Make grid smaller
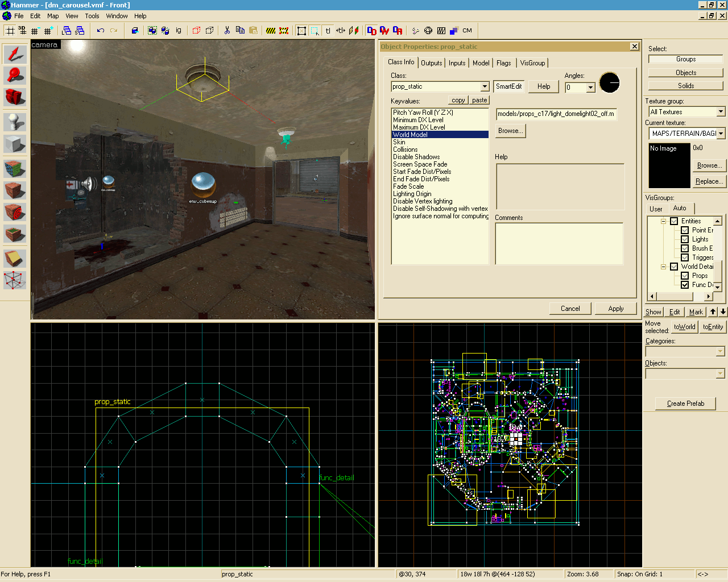The height and width of the screenshot is (582, 728). pyautogui.click(x=35, y=31)
